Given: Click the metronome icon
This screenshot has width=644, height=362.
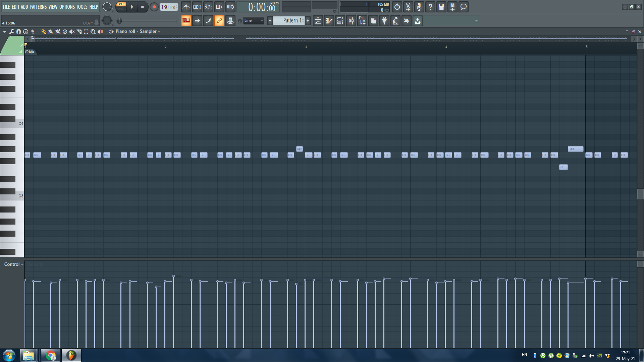Looking at the screenshot, I should [x=186, y=7].
